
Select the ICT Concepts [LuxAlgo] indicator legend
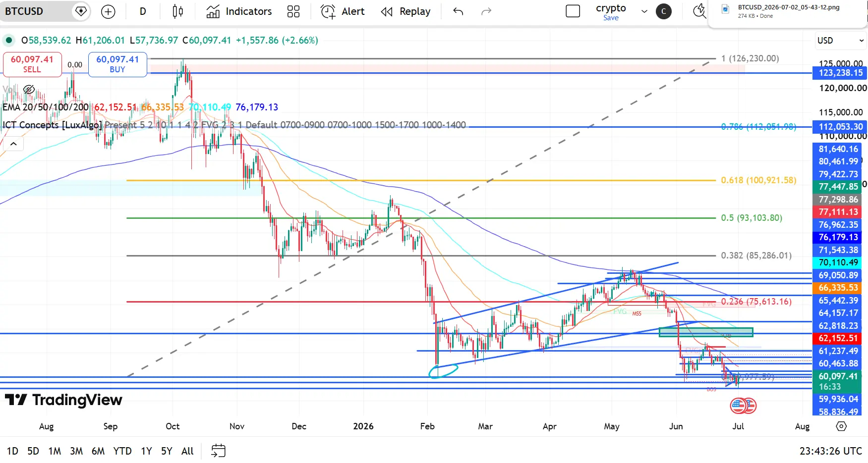[52, 125]
